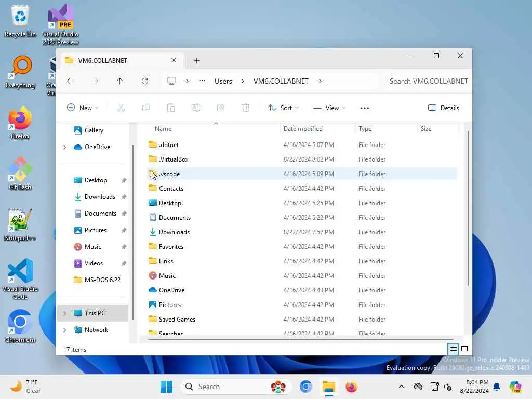Click the Cut toolbar icon

tap(121, 108)
